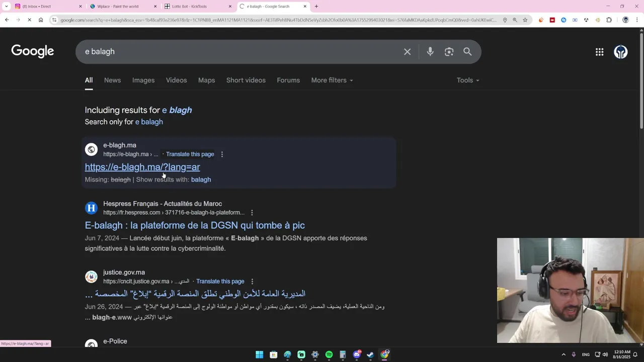This screenshot has height=362, width=644.
Task: Switch to the Forums tab
Action: coord(288,80)
